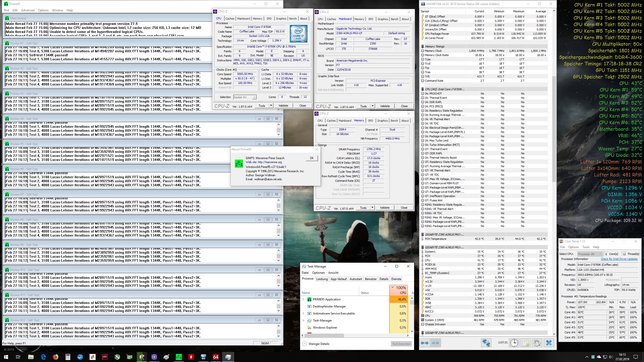The height and width of the screenshot is (362, 644).
Task: Open HWiNFO settings via gear icon
Action: (x=537, y=343)
